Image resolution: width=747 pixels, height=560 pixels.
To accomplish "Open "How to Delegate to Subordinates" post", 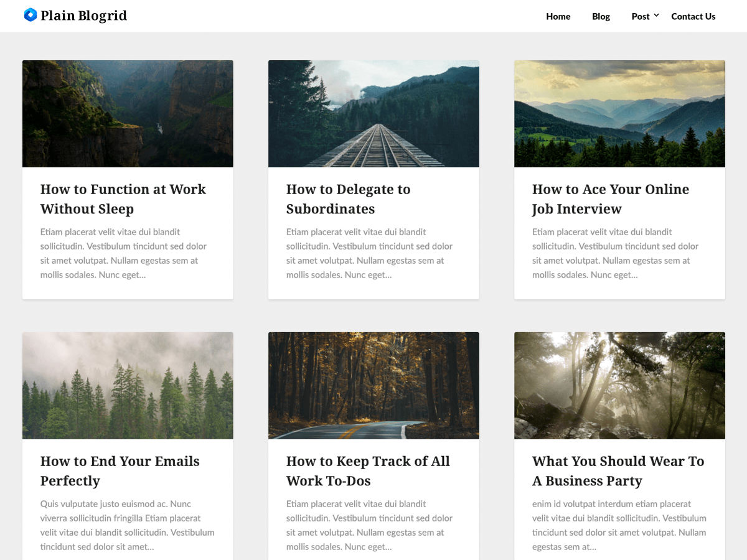I will tap(348, 198).
